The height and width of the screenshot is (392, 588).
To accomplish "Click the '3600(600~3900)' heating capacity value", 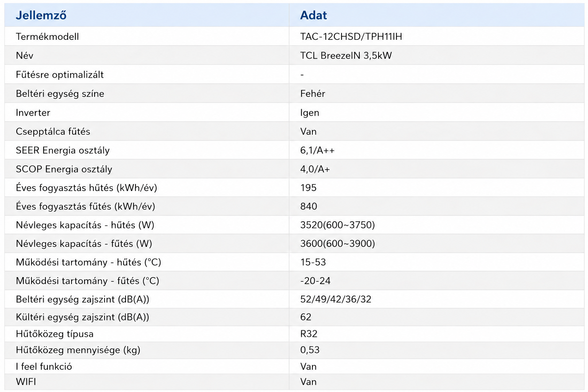I will 338,244.
